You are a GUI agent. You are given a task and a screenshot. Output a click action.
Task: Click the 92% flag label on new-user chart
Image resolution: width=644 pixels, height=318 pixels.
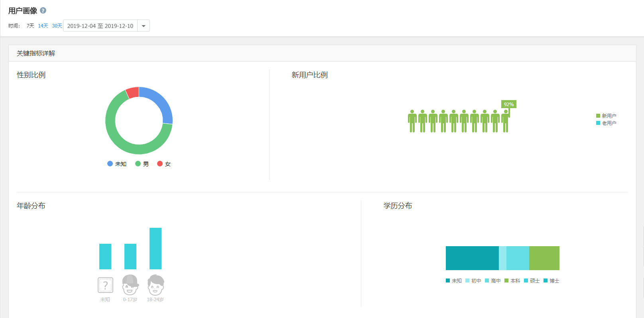509,105
